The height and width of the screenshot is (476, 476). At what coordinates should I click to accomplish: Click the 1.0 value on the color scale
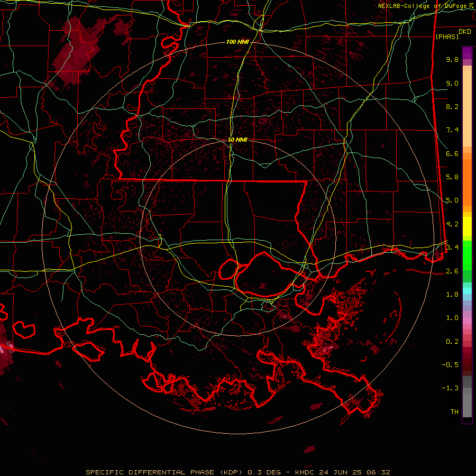pos(452,318)
